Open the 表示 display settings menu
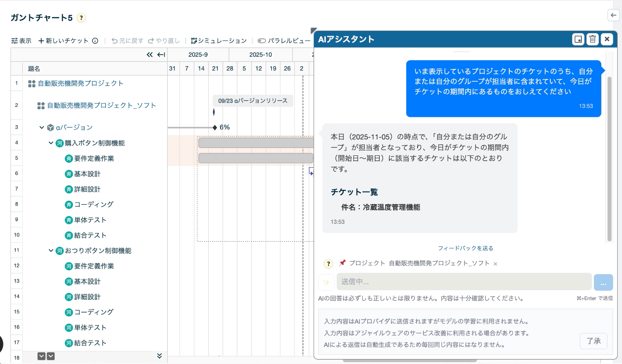This screenshot has height=364, width=622. click(21, 41)
